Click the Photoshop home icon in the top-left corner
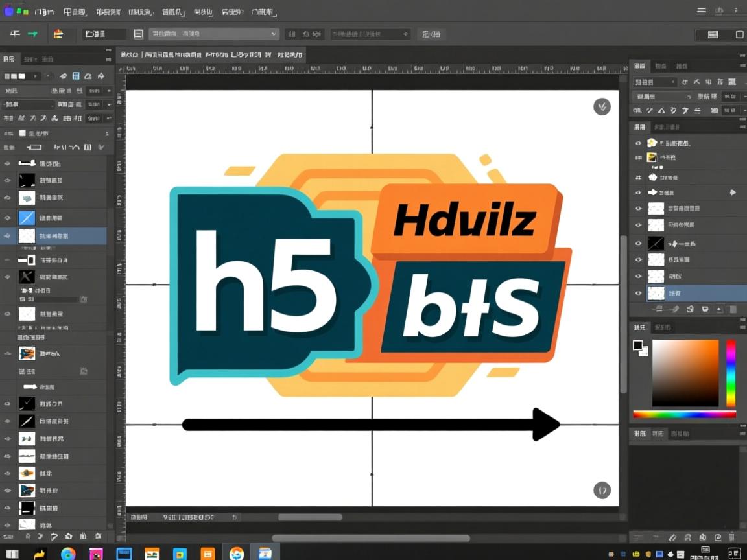The image size is (747, 560). click(x=7, y=11)
